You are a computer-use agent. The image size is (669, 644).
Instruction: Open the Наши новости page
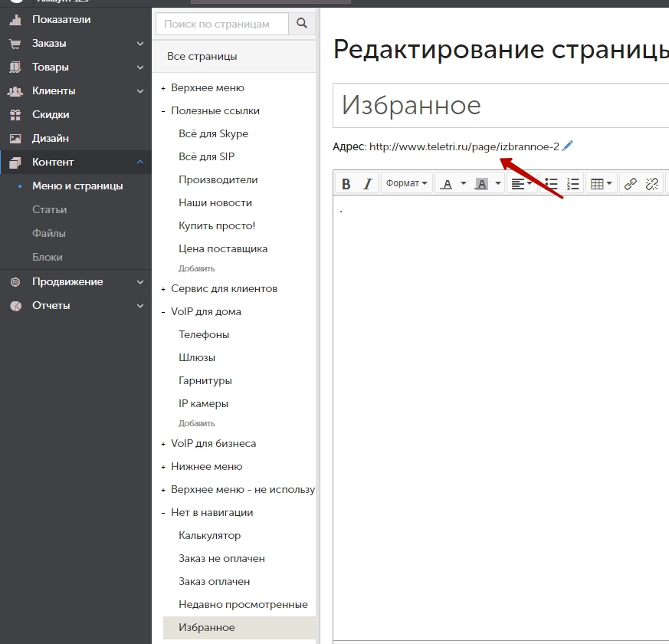215,202
